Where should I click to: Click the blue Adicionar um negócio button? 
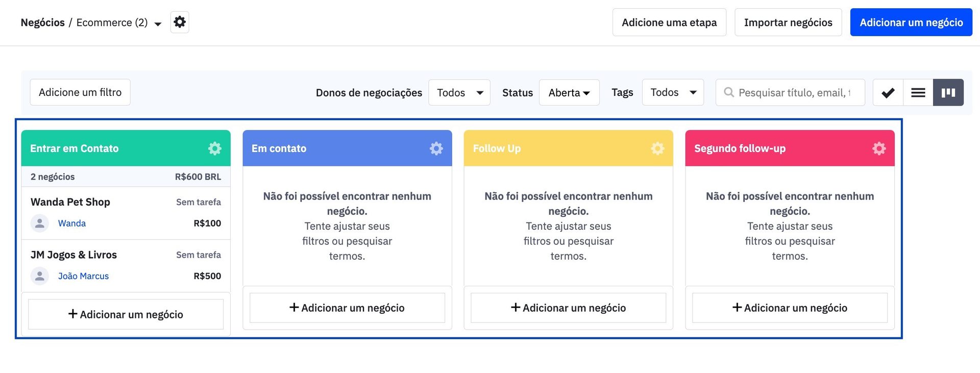tap(911, 22)
